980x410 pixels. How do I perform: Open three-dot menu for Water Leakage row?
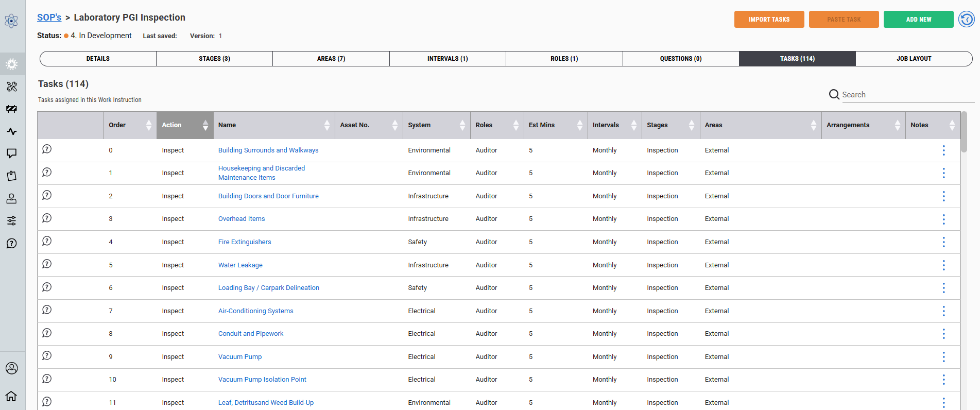[x=943, y=265]
